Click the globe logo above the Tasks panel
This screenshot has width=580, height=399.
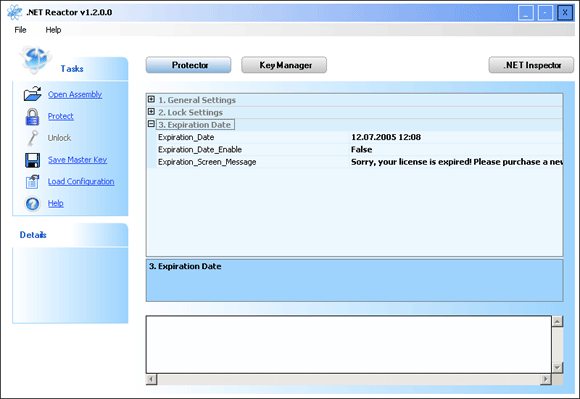35,59
